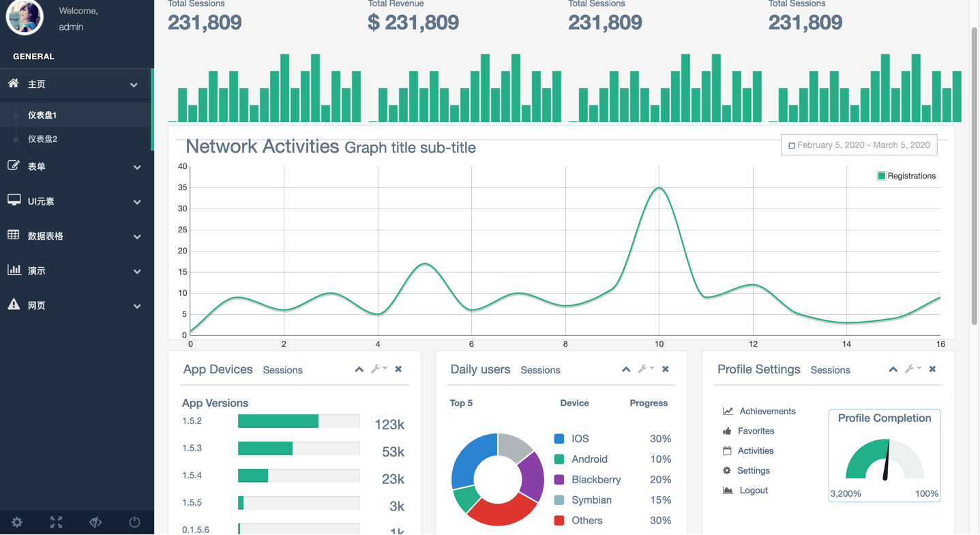980x535 pixels.
Task: Open the 网页 sidebar menu
Action: tap(77, 306)
